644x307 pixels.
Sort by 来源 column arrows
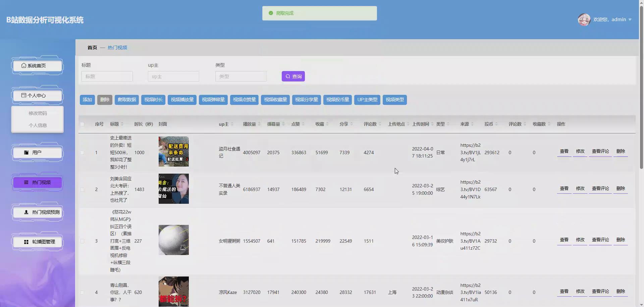[x=472, y=124]
